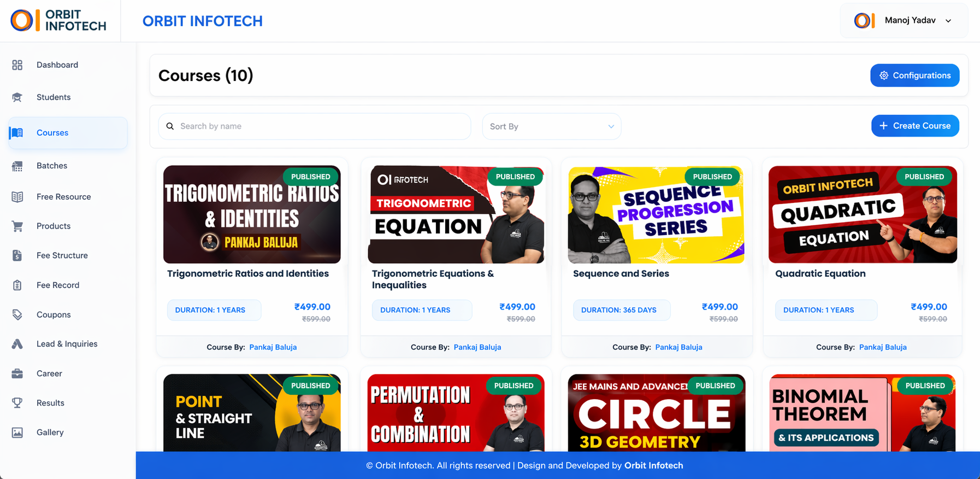Click the Fee Record clipboard icon

tap(17, 285)
